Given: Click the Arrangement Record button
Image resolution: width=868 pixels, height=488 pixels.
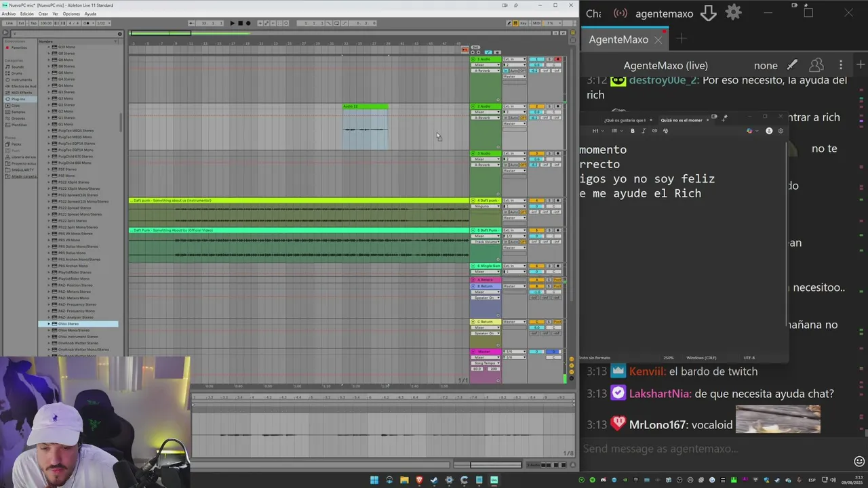Looking at the screenshot, I should (x=248, y=23).
